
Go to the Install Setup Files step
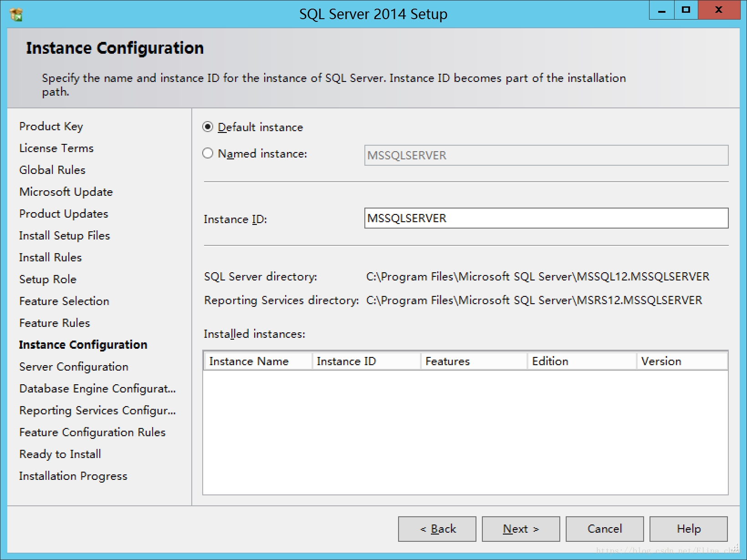65,235
